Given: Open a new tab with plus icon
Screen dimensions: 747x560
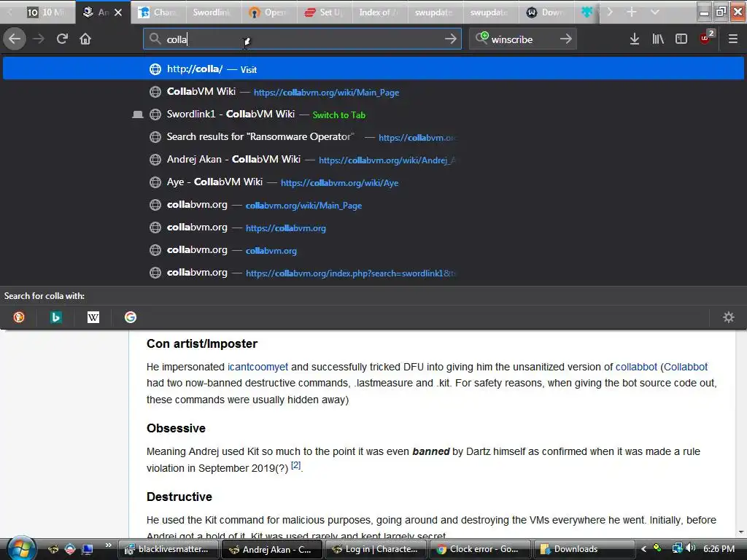Looking at the screenshot, I should (x=632, y=12).
